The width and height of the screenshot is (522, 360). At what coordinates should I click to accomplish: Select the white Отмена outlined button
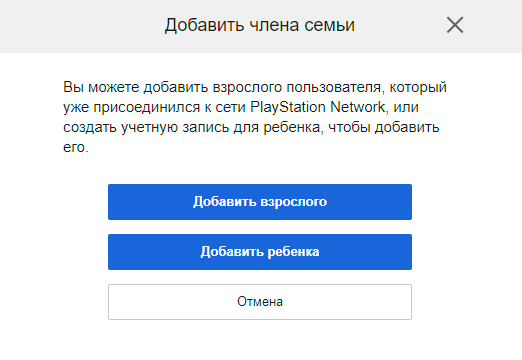click(x=260, y=302)
